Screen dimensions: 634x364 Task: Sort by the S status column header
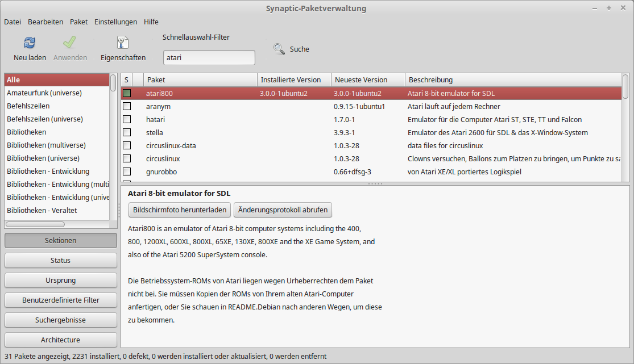tap(127, 80)
